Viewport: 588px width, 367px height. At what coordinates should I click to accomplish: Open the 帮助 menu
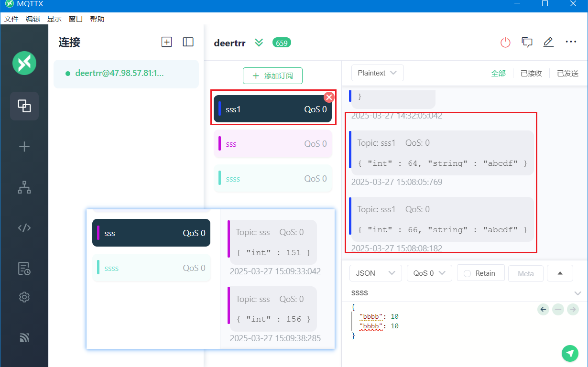[x=97, y=19]
